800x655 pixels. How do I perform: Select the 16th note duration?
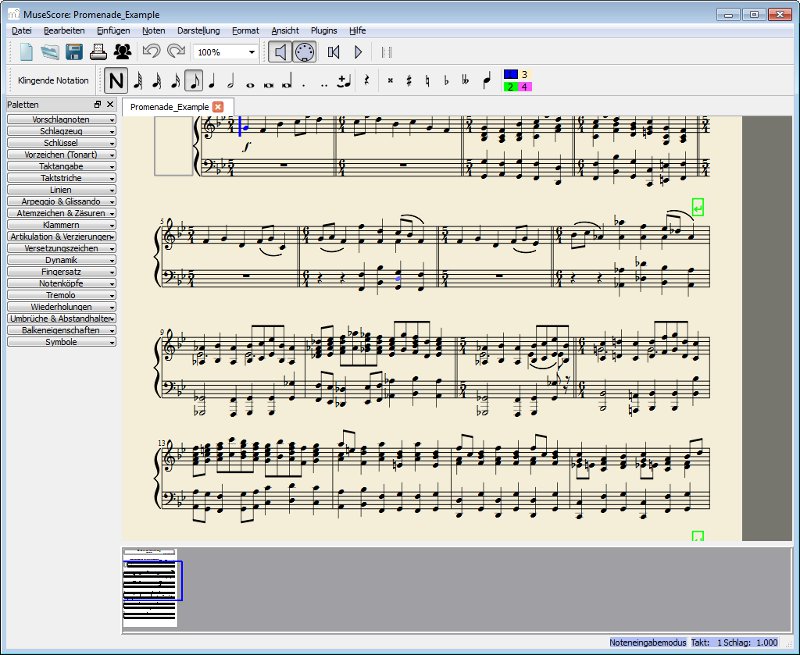pos(175,81)
